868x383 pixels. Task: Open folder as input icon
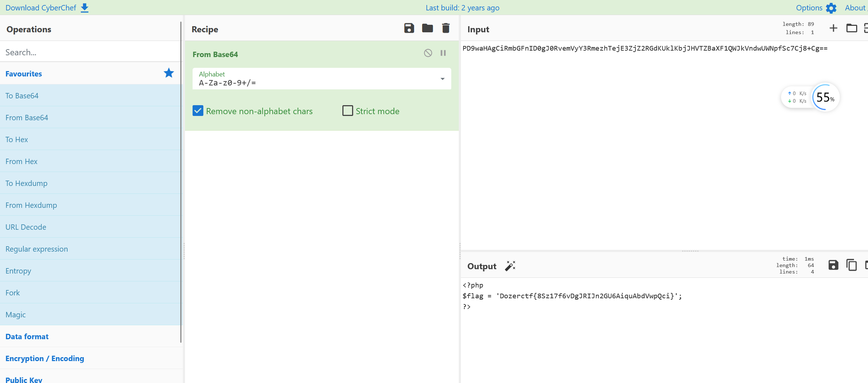(x=851, y=28)
